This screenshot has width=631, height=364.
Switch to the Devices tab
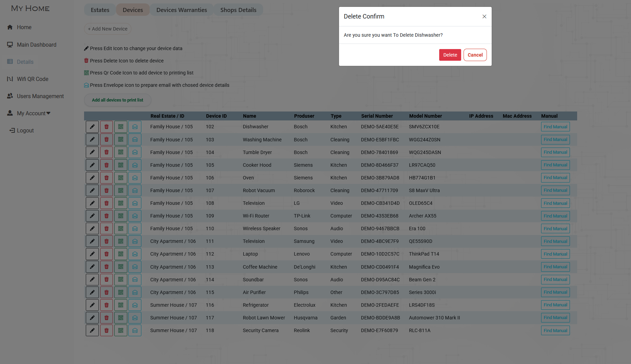point(133,10)
